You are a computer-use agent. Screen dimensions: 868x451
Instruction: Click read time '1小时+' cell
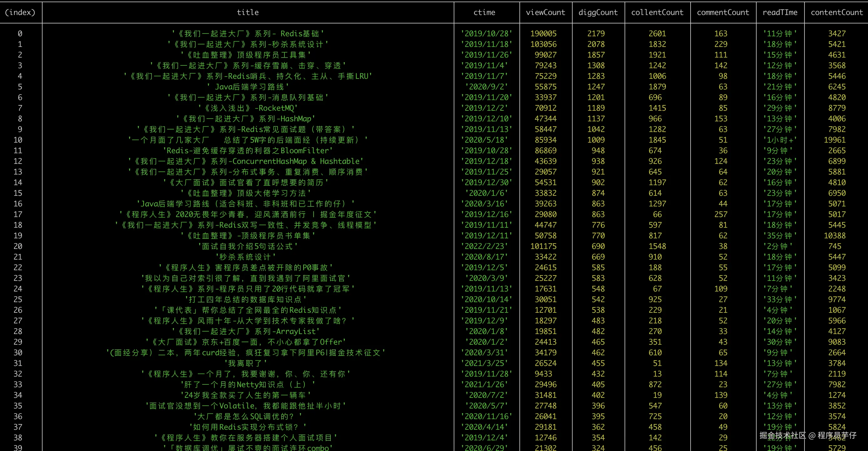pyautogui.click(x=780, y=140)
